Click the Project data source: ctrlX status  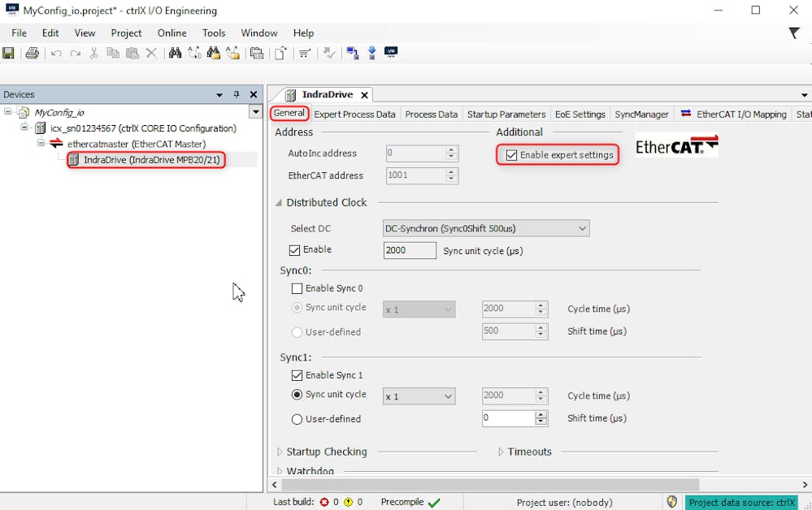[x=741, y=502]
